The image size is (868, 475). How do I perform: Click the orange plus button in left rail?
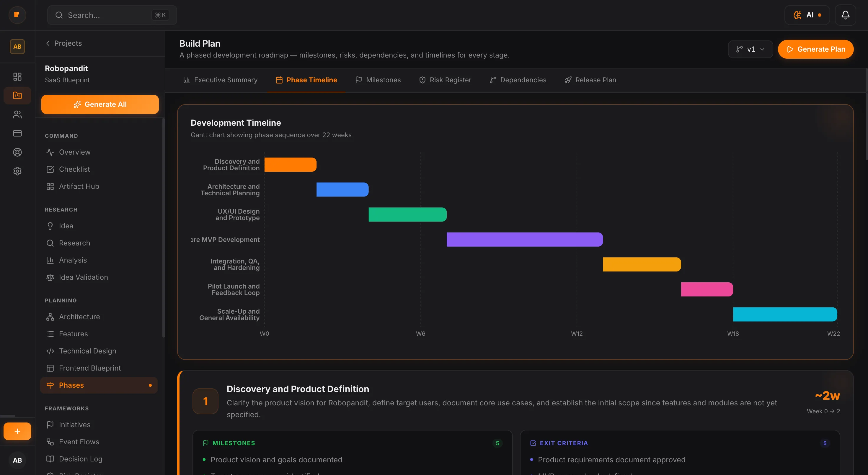coord(17,431)
